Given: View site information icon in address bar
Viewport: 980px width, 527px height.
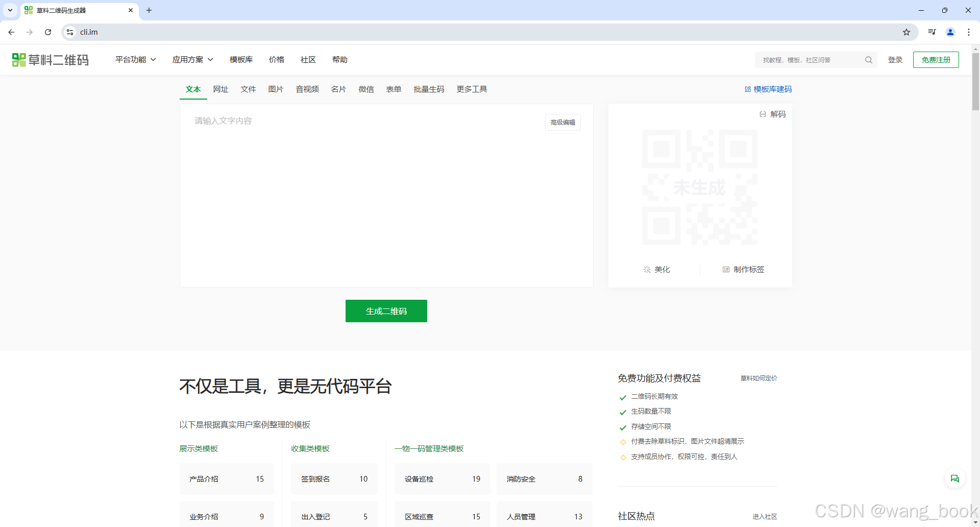Looking at the screenshot, I should pos(70,32).
